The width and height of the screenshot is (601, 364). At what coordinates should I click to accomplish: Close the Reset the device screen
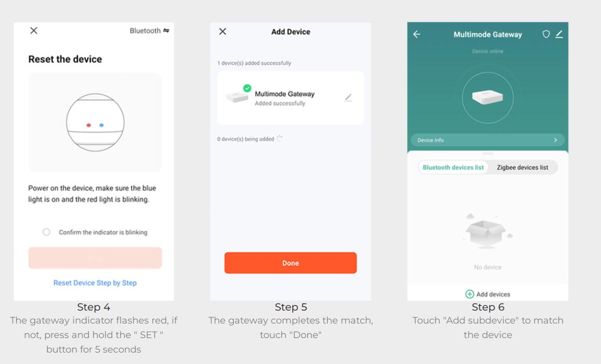point(34,31)
